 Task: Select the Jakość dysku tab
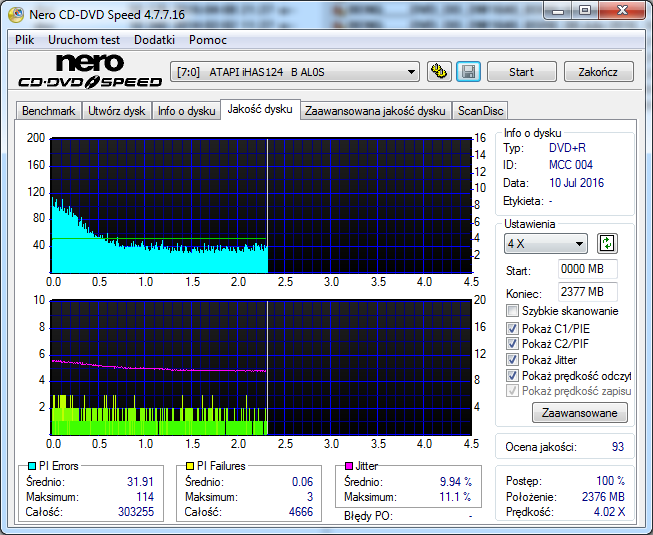click(x=260, y=109)
